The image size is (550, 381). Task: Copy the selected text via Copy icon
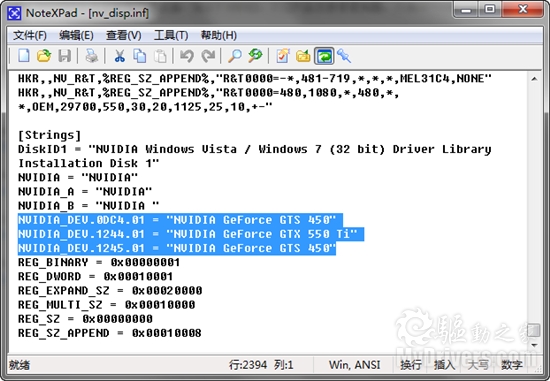(x=140, y=56)
